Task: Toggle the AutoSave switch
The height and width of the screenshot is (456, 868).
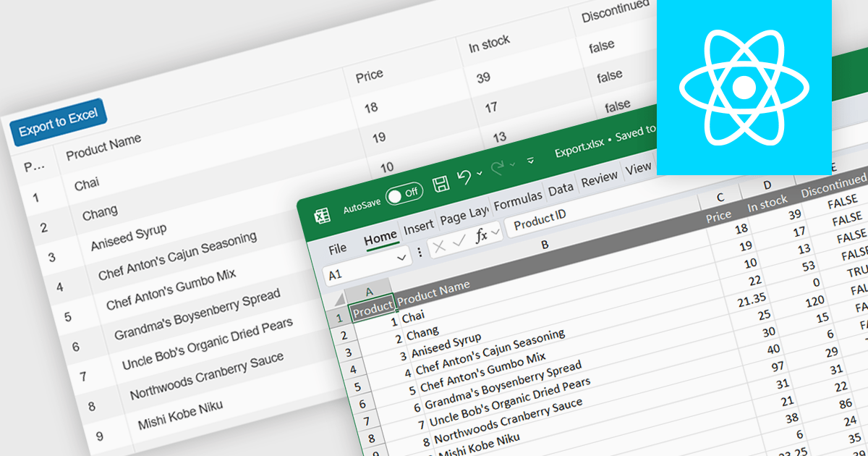Action: (404, 194)
